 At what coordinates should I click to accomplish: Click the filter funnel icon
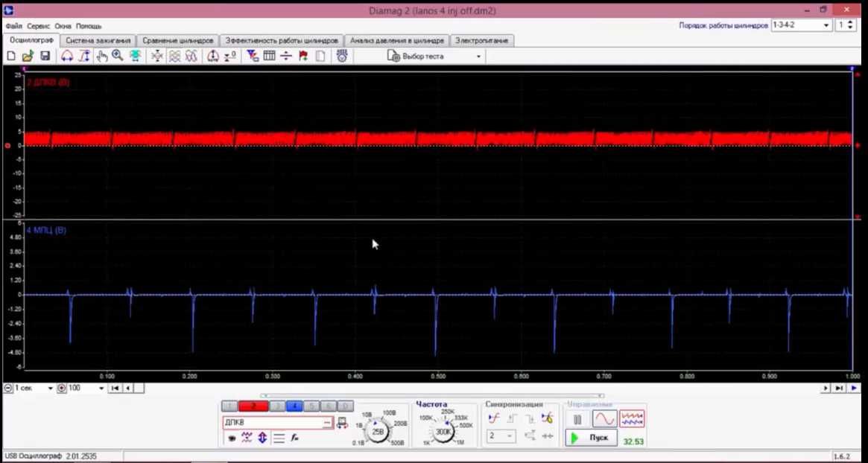(x=253, y=56)
